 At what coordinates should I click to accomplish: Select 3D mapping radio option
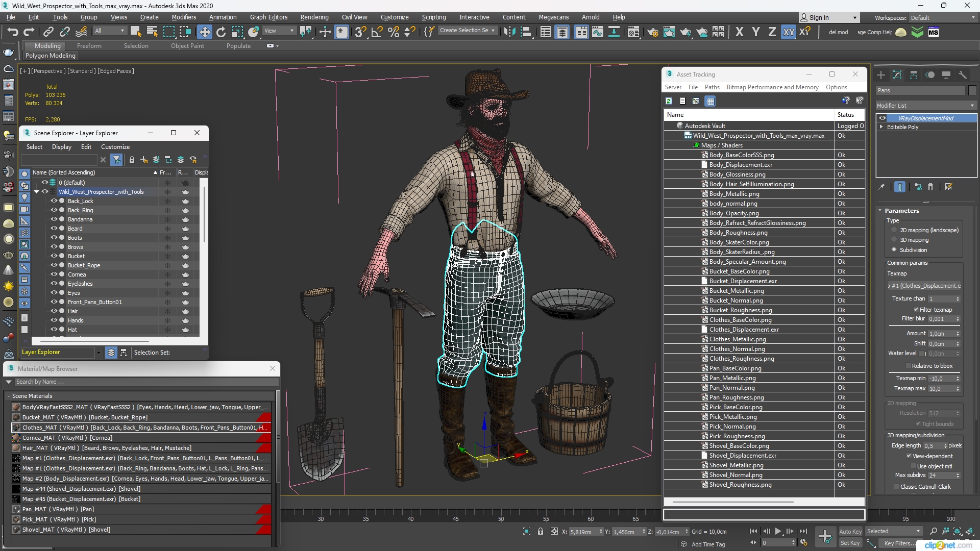click(x=894, y=240)
